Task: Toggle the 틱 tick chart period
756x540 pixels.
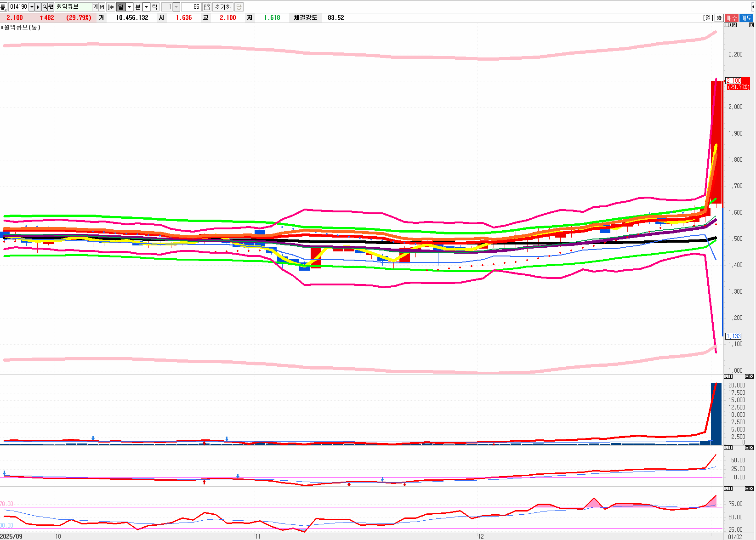Action: 155,7
